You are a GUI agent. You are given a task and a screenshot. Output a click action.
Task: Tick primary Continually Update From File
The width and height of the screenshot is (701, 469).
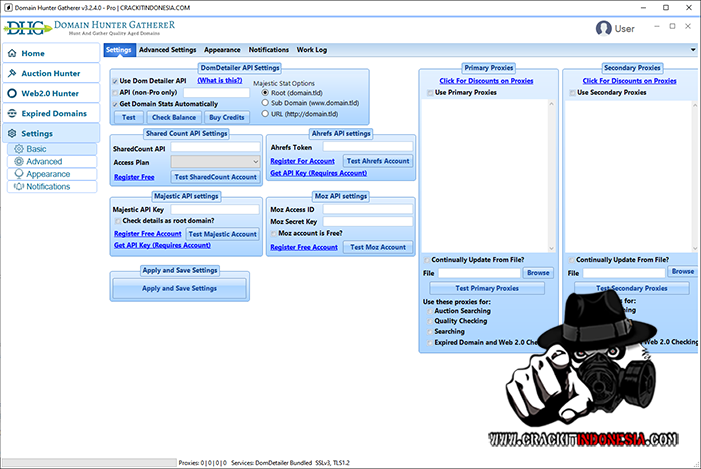coord(427,260)
